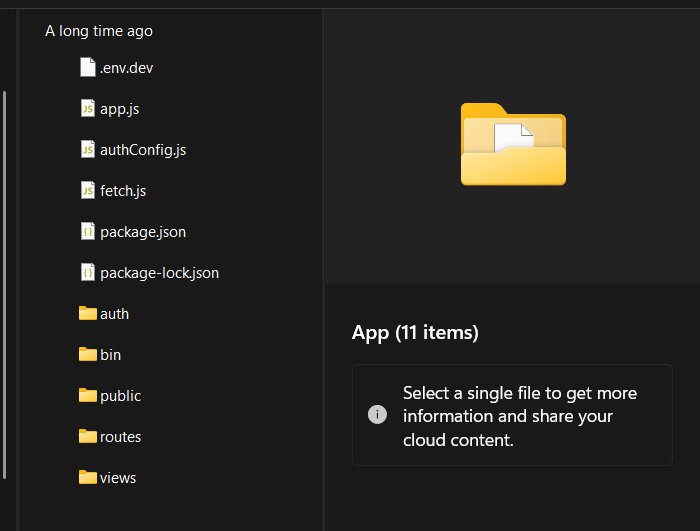Click the info icon in details pane
This screenshot has width=700, height=531.
point(377,415)
